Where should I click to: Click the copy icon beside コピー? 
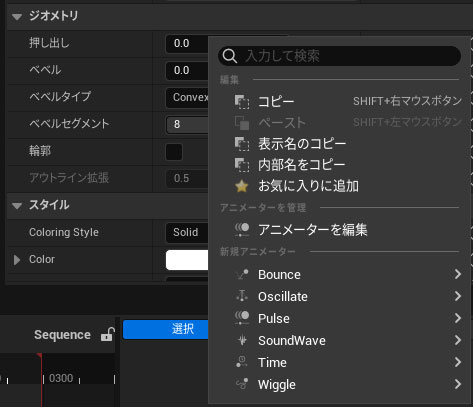click(242, 102)
